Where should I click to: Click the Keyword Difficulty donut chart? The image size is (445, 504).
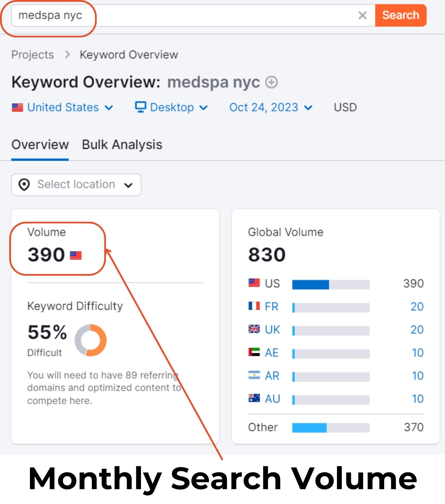click(x=90, y=340)
